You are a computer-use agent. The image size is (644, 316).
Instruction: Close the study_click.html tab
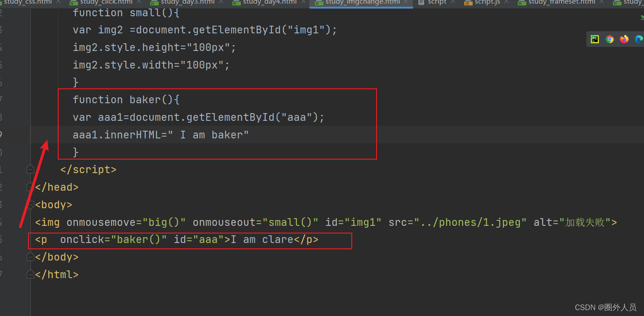pos(139,2)
